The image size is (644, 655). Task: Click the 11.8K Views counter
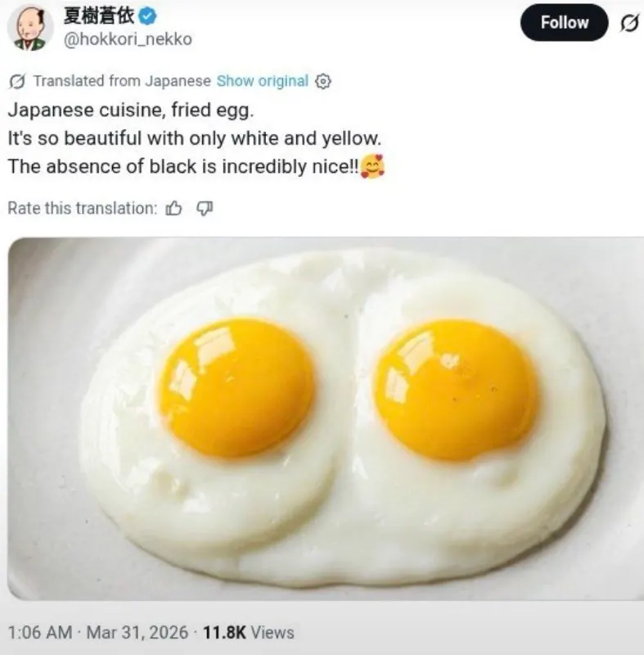248,632
